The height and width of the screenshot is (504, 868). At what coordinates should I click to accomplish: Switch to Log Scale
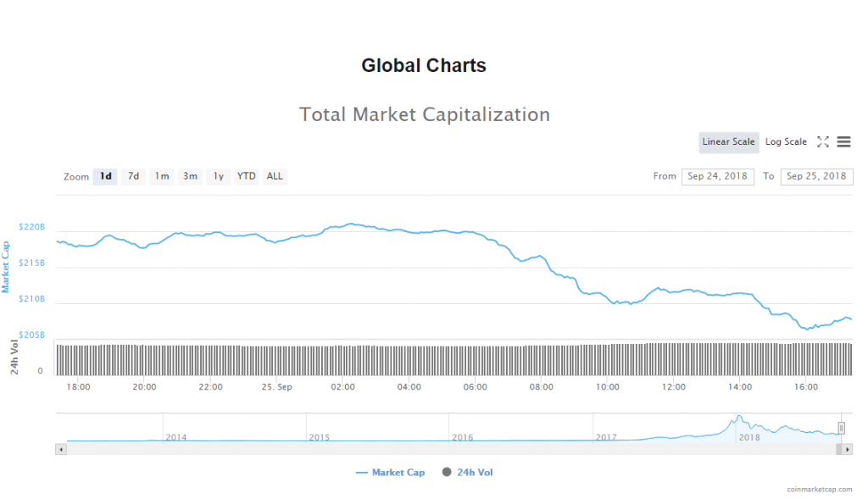(x=786, y=142)
